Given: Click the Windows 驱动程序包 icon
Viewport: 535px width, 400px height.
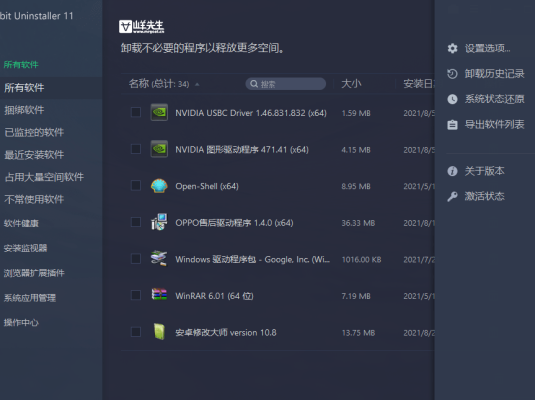Looking at the screenshot, I should [159, 259].
